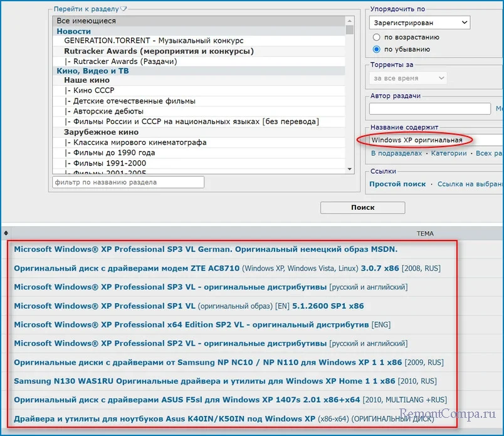504x436 pixels.
Task: Click the 'В подразделах' link
Action: point(396,153)
